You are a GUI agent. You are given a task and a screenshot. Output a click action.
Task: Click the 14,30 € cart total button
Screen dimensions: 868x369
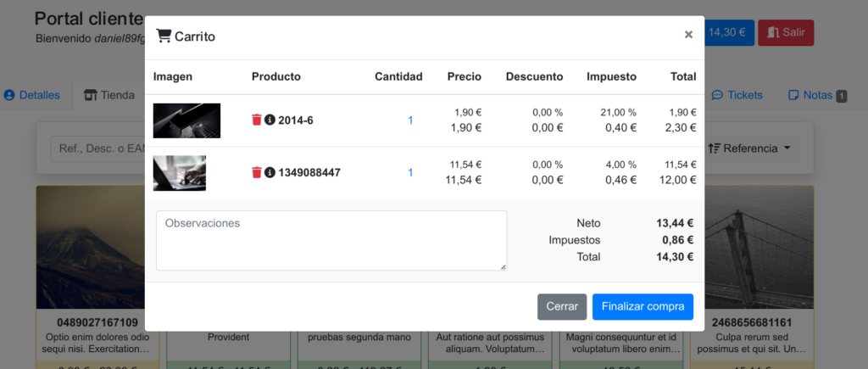coord(728,33)
